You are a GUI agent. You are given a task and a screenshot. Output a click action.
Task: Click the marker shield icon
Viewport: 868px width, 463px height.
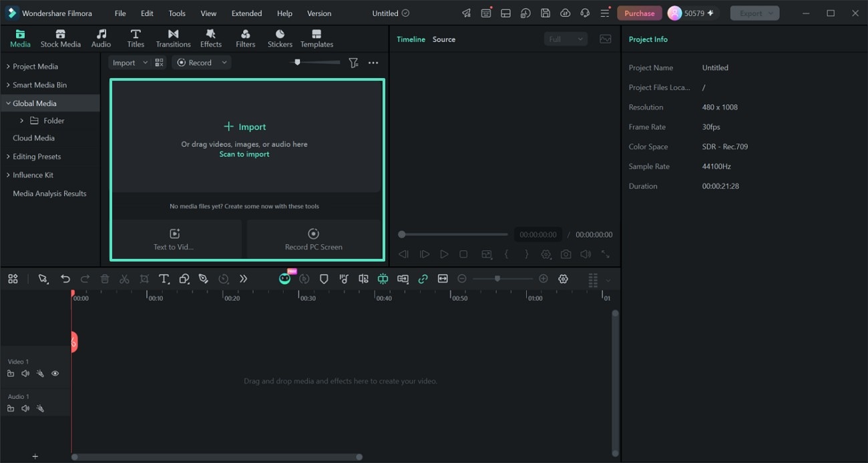(x=324, y=279)
